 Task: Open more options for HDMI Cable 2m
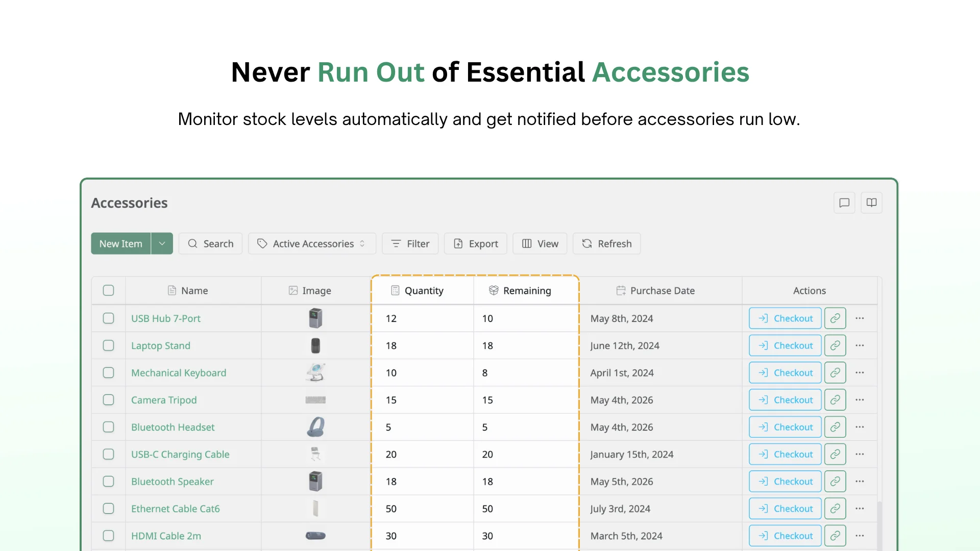click(860, 536)
